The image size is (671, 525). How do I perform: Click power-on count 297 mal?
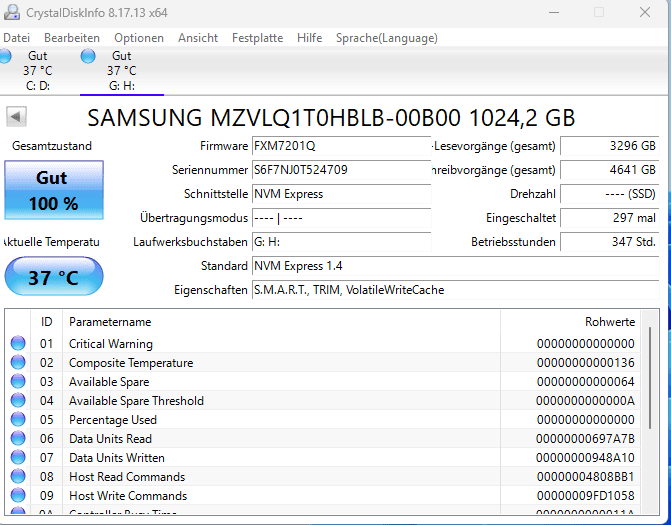click(609, 218)
